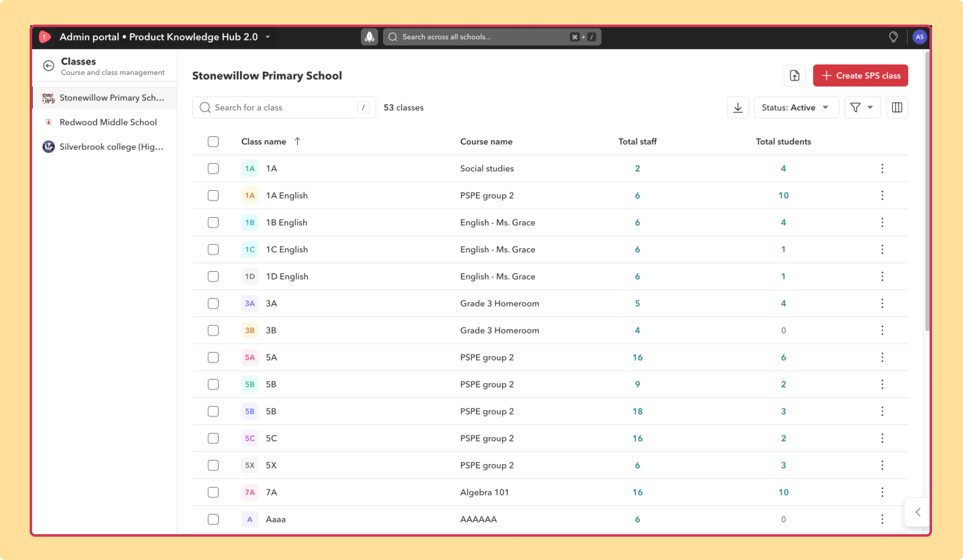Select Stonewillow Primary School in sidebar
The height and width of the screenshot is (560, 963).
pos(105,98)
